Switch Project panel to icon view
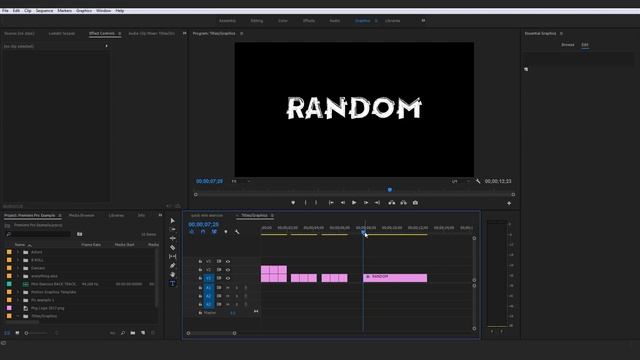 [x=17, y=333]
